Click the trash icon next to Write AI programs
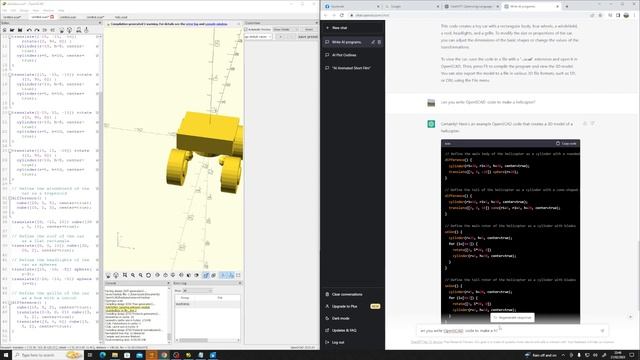This screenshot has width=640, height=360. [x=379, y=42]
